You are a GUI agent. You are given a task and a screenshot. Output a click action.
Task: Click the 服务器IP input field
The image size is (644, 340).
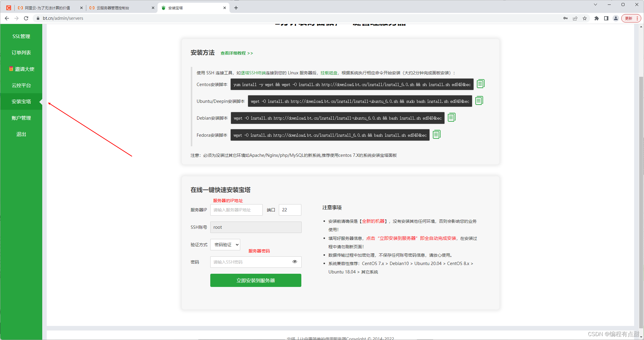pos(236,210)
